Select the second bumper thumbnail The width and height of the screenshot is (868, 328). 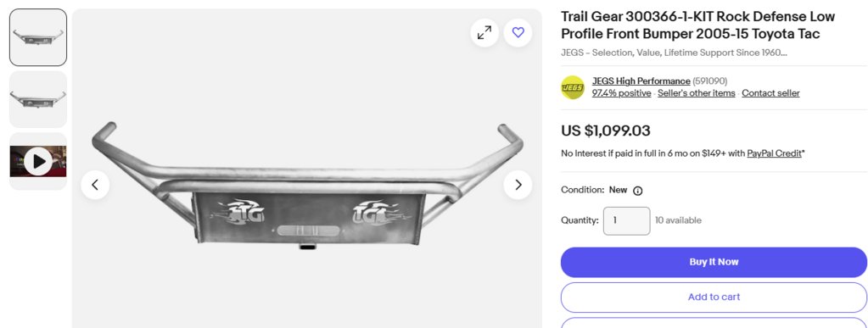coord(38,99)
